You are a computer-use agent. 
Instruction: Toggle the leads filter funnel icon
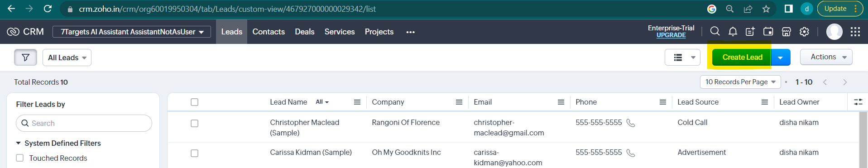click(25, 58)
